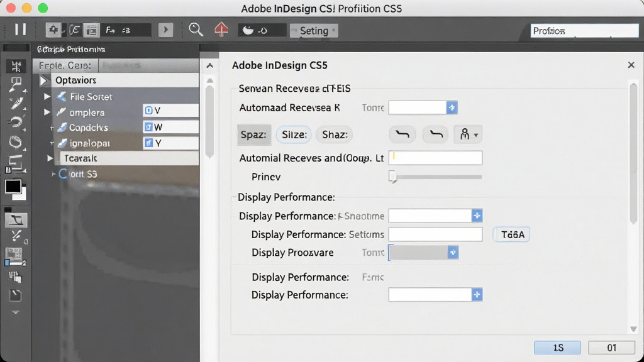Click the curly script icon in top toolbar
The width and height of the screenshot is (644, 362).
click(x=74, y=30)
